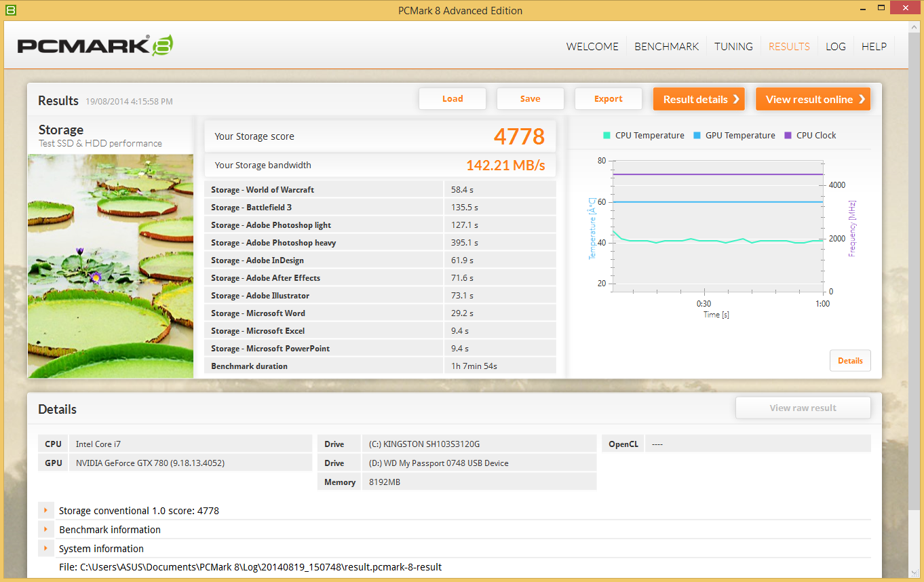This screenshot has height=582, width=924.
Task: Select the RESULTS tab
Action: (789, 47)
